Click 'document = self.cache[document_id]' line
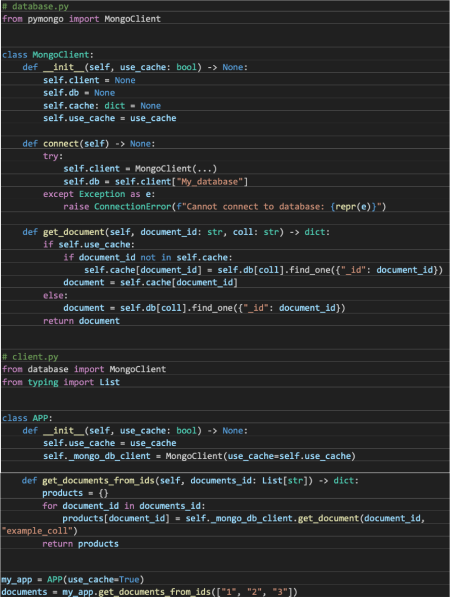The height and width of the screenshot is (597, 450). pyautogui.click(x=150, y=283)
